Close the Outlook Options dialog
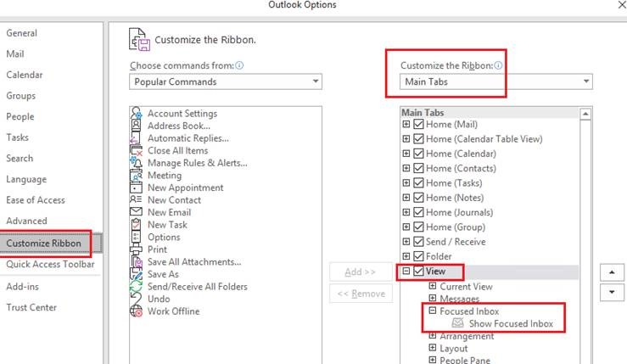This screenshot has width=627, height=364. pyautogui.click(x=622, y=5)
